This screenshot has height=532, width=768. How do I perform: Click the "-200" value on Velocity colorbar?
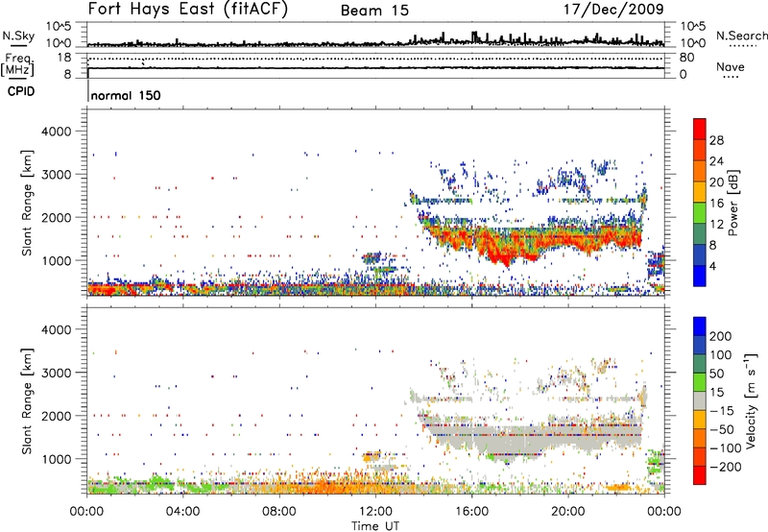(726, 467)
